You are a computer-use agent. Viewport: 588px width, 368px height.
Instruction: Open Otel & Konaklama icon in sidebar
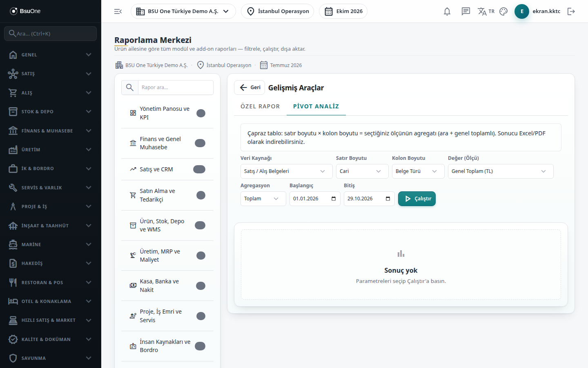(x=13, y=301)
